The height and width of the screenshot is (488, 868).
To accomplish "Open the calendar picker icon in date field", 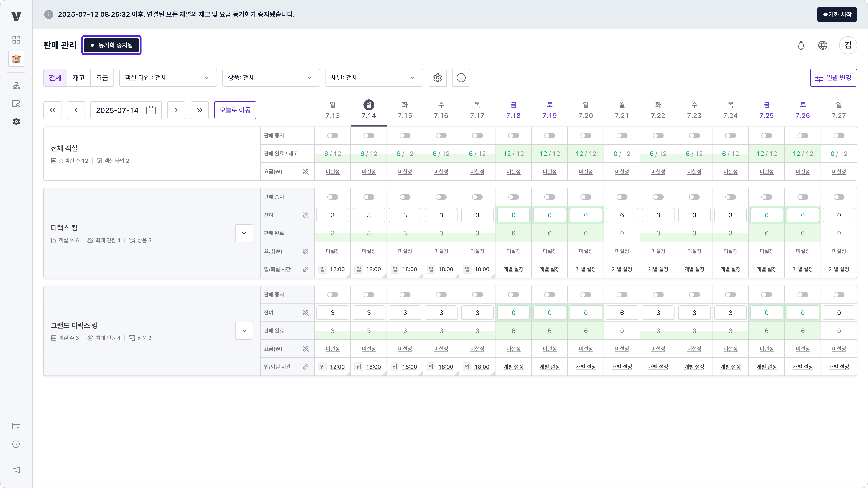I will coord(151,110).
